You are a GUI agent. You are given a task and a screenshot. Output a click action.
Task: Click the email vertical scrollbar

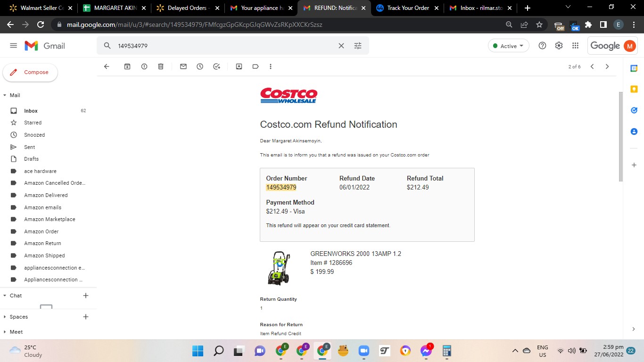tap(620, 137)
